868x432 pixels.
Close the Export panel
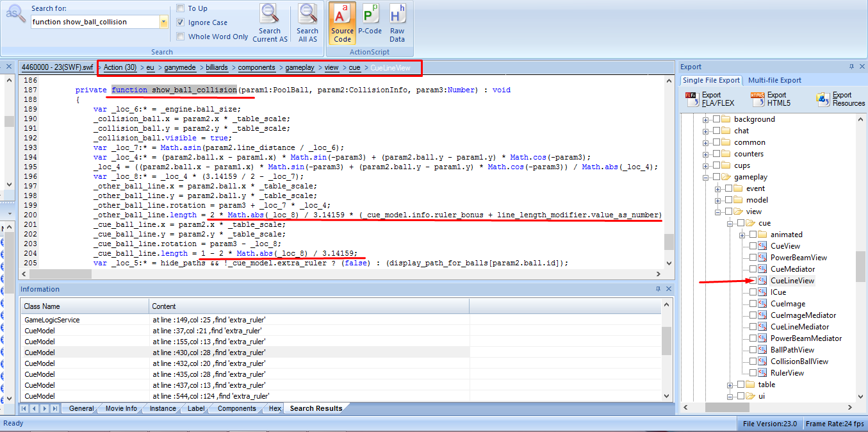pyautogui.click(x=861, y=67)
